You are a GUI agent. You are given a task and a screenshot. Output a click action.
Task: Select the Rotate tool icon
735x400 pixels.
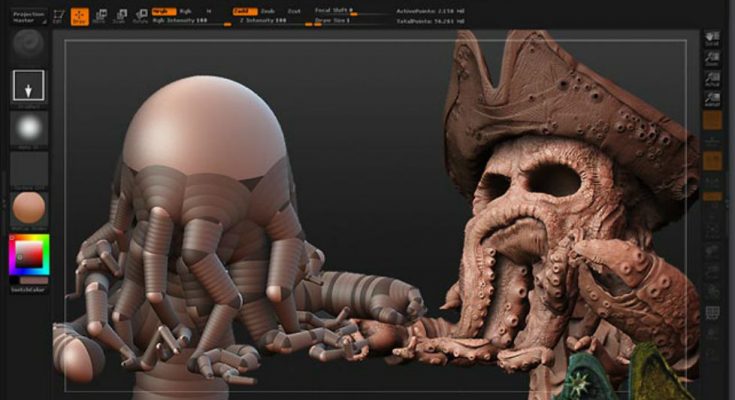tap(140, 17)
